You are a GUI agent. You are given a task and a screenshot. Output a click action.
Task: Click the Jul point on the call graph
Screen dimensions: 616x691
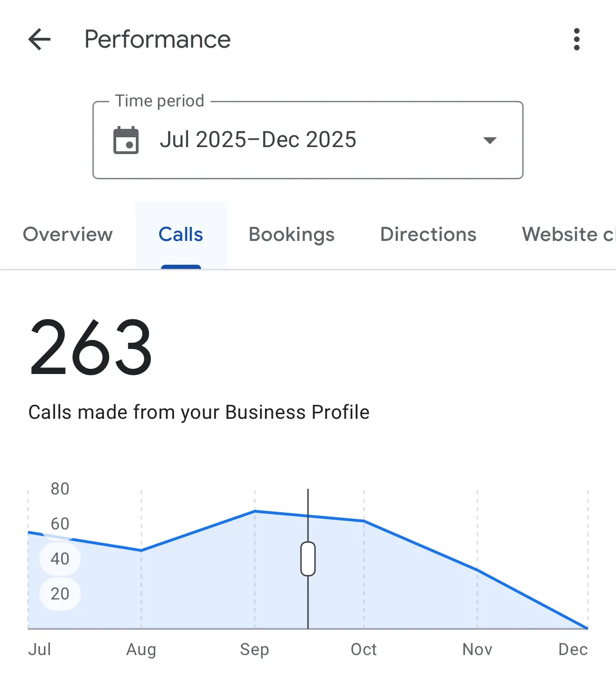click(29, 532)
